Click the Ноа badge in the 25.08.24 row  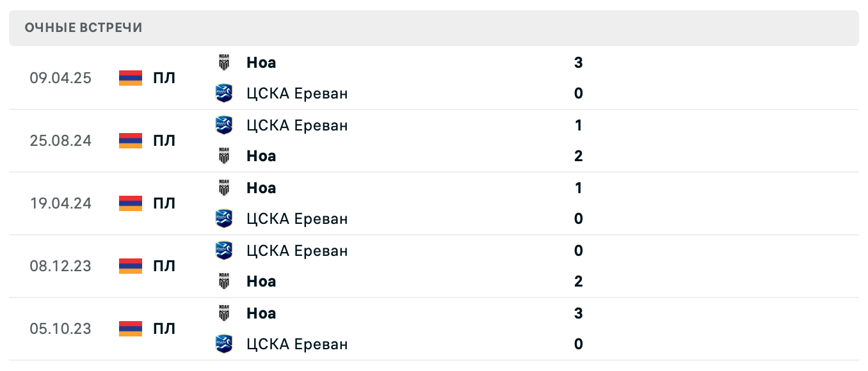point(224,155)
